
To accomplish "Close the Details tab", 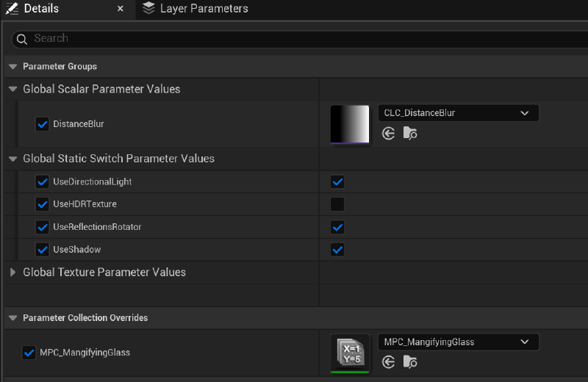I will click(x=121, y=10).
